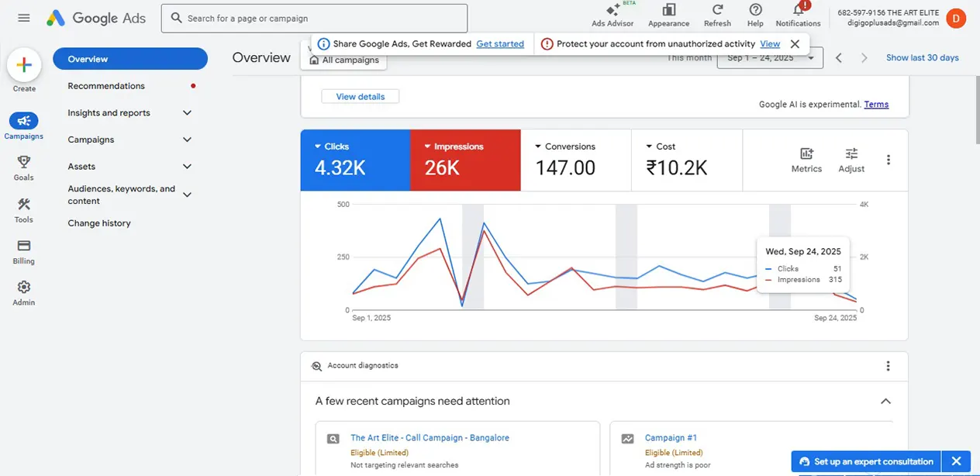
Task: Click the Refresh icon
Action: [x=717, y=10]
